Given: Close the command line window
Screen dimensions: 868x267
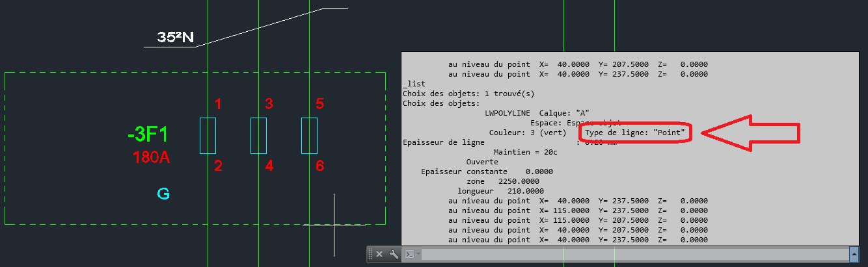Looking at the screenshot, I should tap(379, 255).
